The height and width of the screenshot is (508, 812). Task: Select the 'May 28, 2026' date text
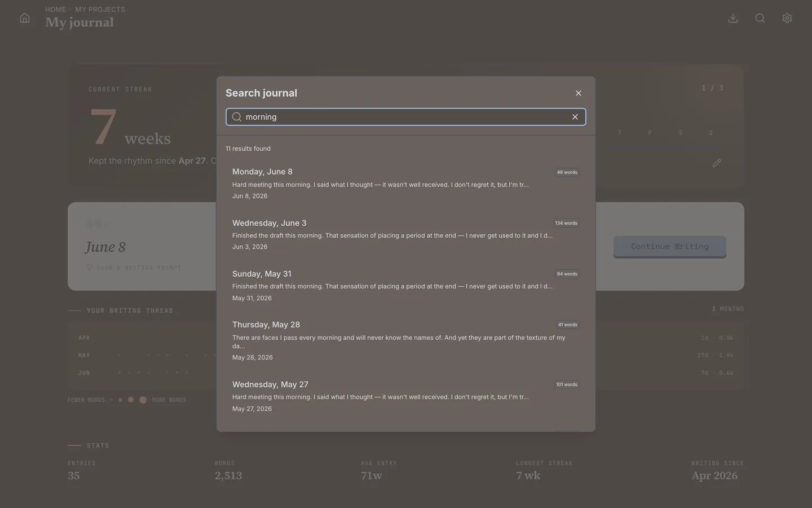253,357
